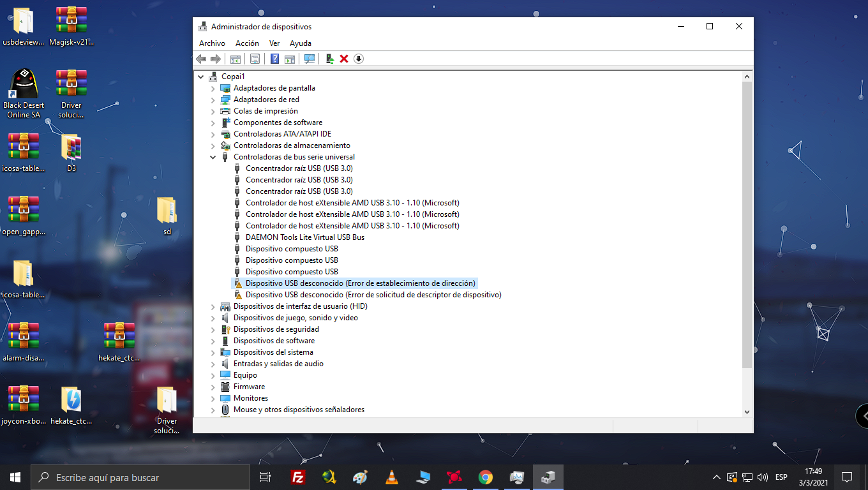Select the joycon-xbo archive on desktop
868x490 pixels.
[x=24, y=405]
